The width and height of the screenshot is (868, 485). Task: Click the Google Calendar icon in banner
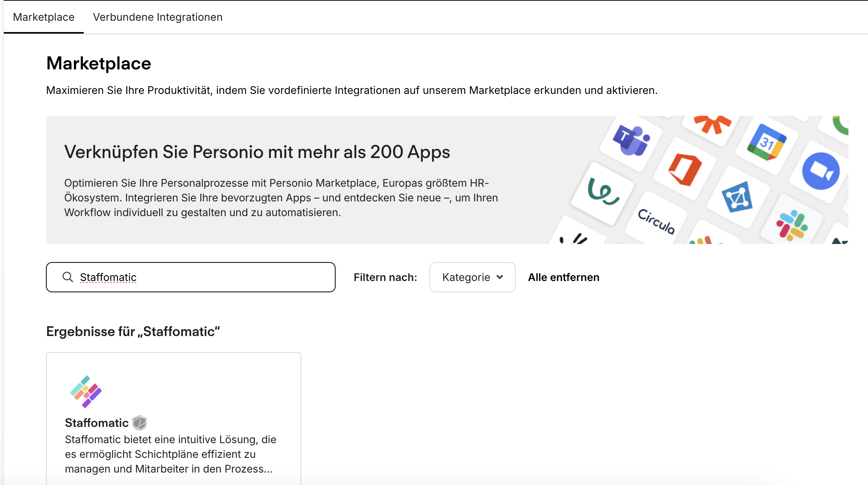click(767, 142)
